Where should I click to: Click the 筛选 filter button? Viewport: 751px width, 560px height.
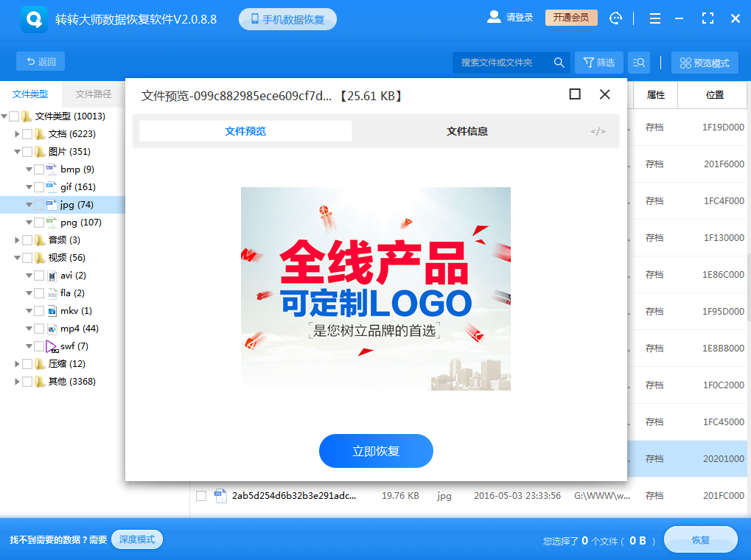coord(598,63)
